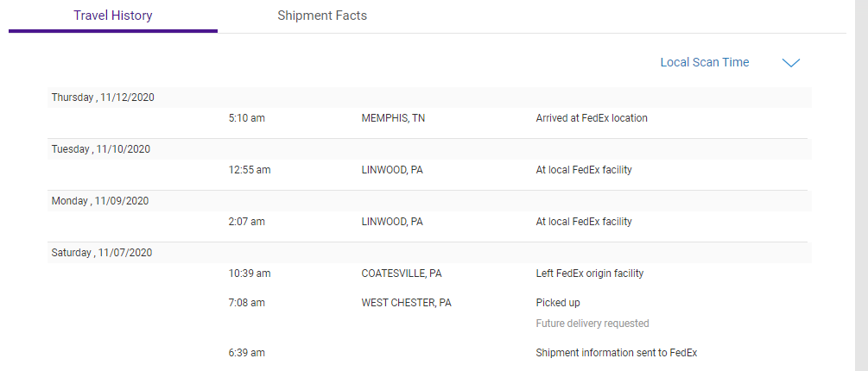
Task: Click the Saturday, 11/07/2020 date header
Action: 102,253
